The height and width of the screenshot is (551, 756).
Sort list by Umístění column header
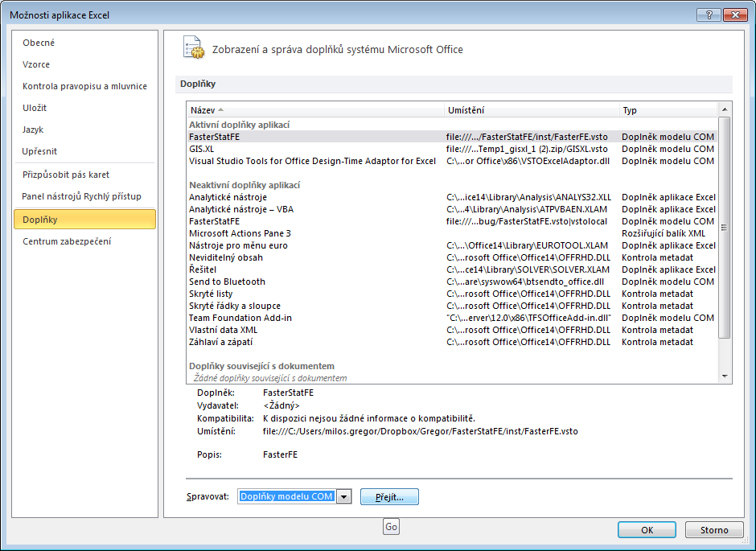click(x=532, y=110)
